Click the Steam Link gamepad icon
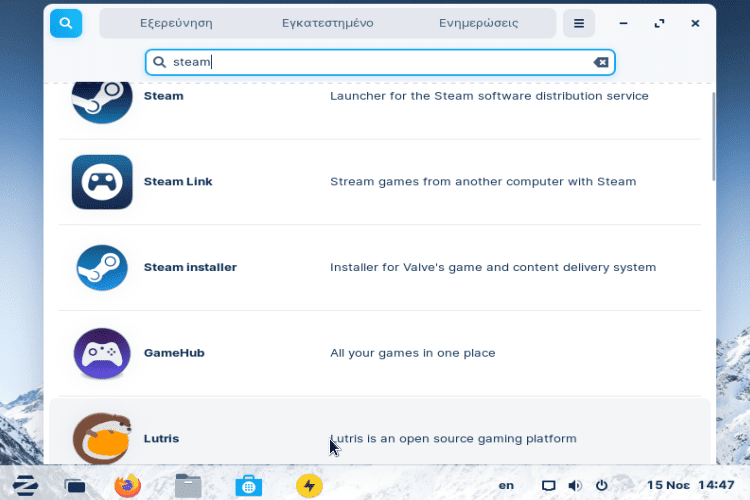The height and width of the screenshot is (500, 750). tap(102, 182)
